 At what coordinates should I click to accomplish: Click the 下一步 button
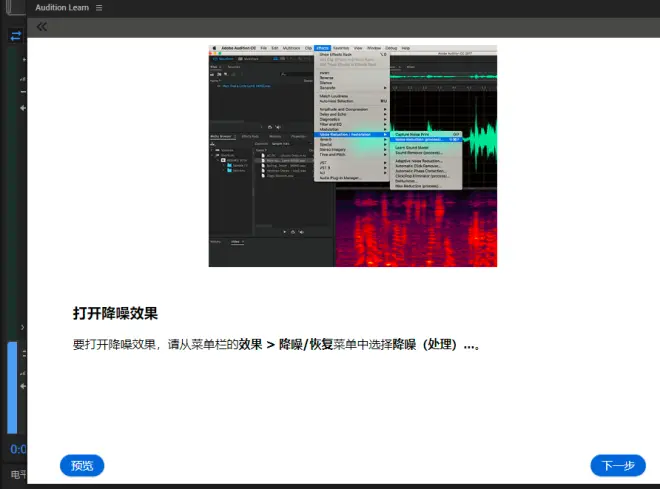618,465
